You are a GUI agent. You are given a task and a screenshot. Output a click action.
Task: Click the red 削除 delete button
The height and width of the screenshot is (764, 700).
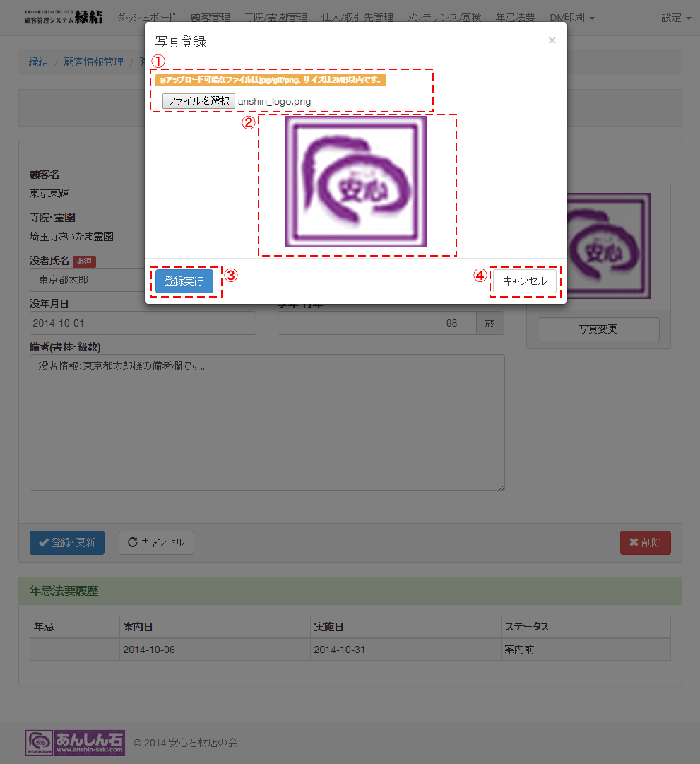645,542
